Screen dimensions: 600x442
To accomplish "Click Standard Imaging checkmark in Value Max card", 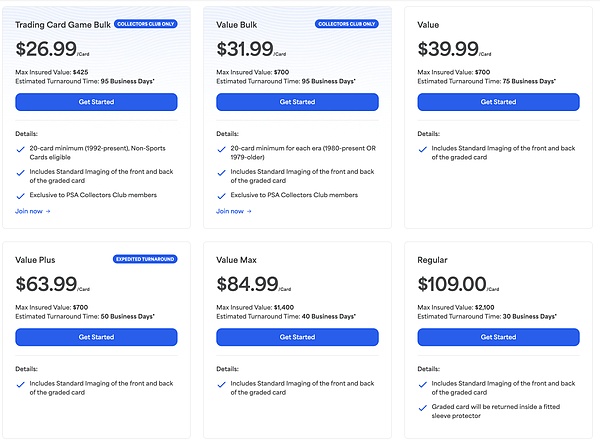I will coord(222,383).
